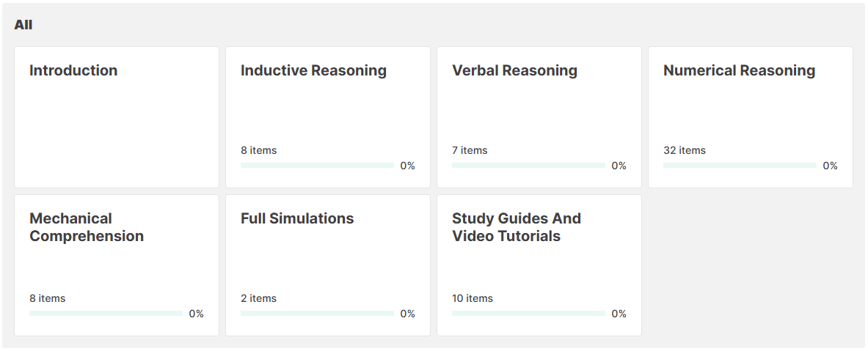The image size is (868, 351).
Task: Click the Numerical Reasoning progress bar
Action: click(x=740, y=166)
